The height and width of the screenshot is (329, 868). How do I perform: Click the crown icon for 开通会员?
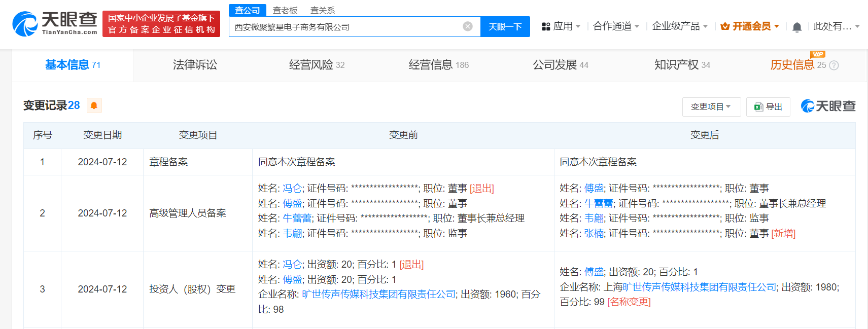point(725,26)
